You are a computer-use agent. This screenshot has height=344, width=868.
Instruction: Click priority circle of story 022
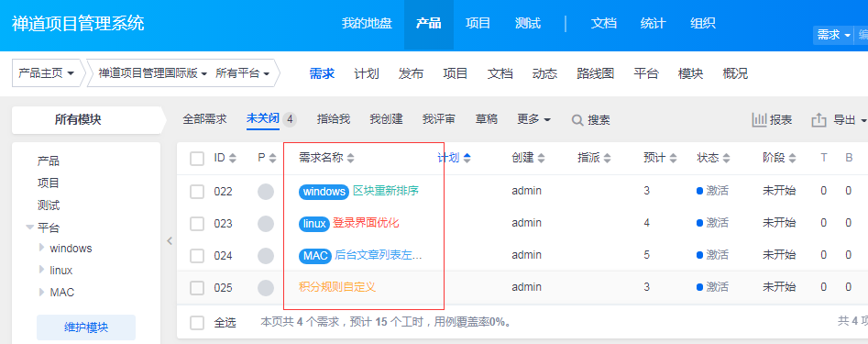coord(266,192)
